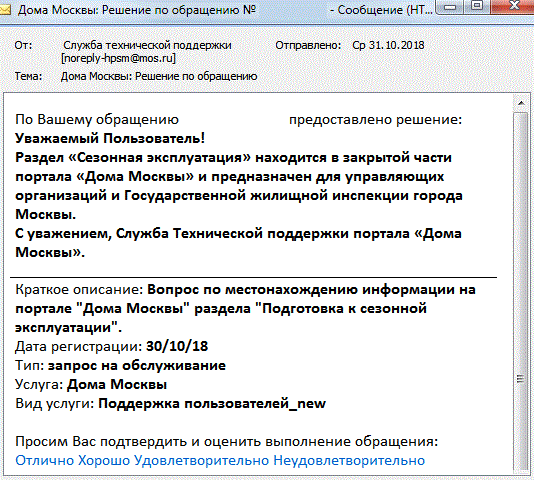This screenshot has width=534, height=480.
Task: Click the Вид услуги: label
Action: (x=55, y=404)
